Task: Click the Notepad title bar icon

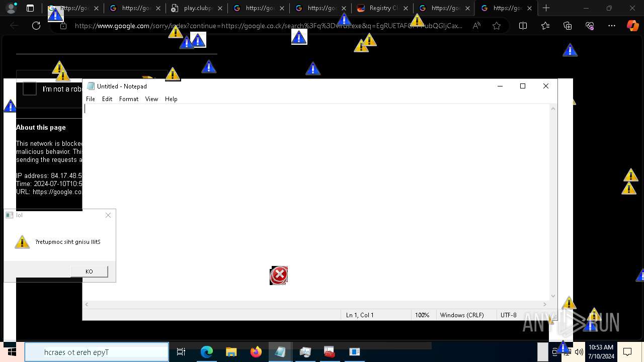Action: [91, 86]
